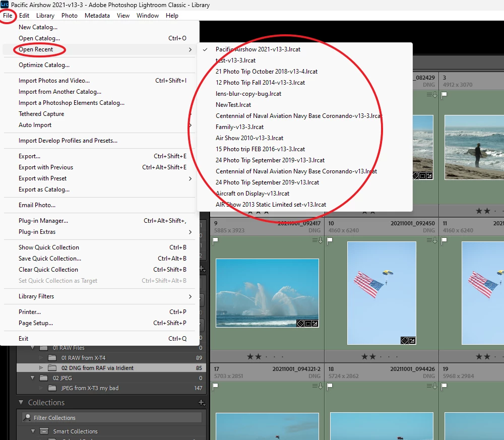Expand the Open Recent submenu arrow

point(191,49)
